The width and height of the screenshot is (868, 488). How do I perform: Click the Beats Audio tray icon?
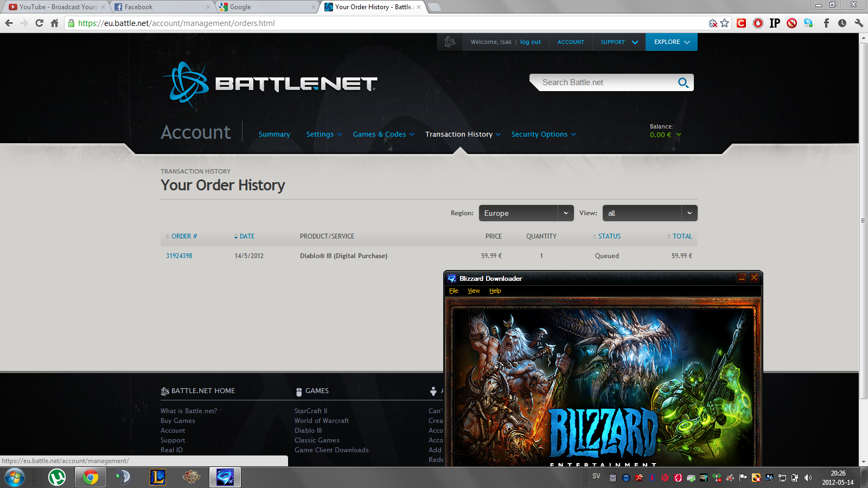(665, 478)
